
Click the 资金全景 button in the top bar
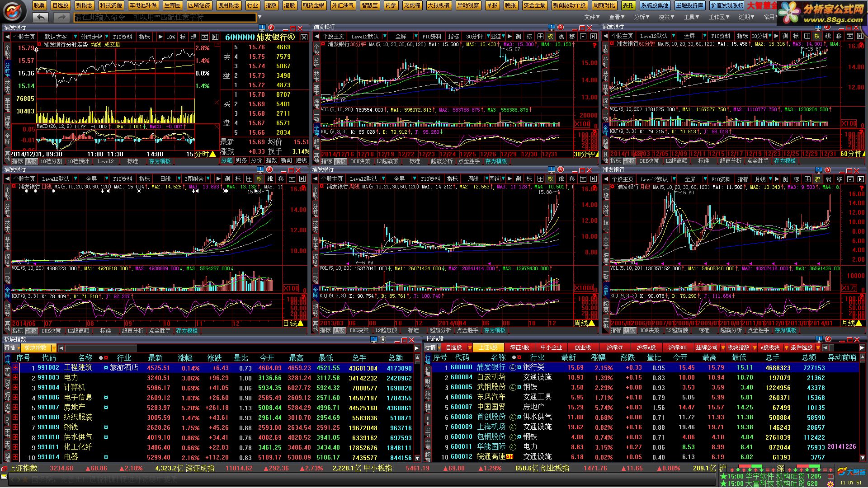[x=534, y=5]
